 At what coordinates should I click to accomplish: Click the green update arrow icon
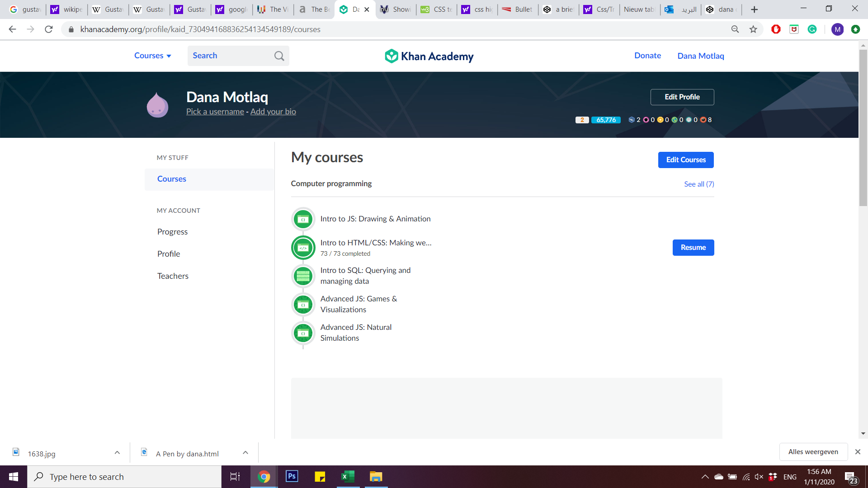click(855, 29)
